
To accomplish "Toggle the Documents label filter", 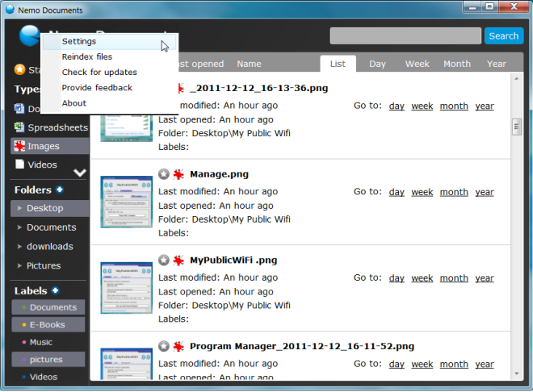I will point(48,307).
